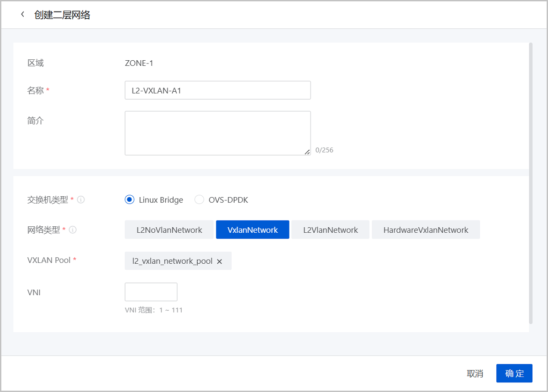The width and height of the screenshot is (548, 392).
Task: Remove the l2_vxlan_network_pool tag with its X
Action: click(219, 261)
